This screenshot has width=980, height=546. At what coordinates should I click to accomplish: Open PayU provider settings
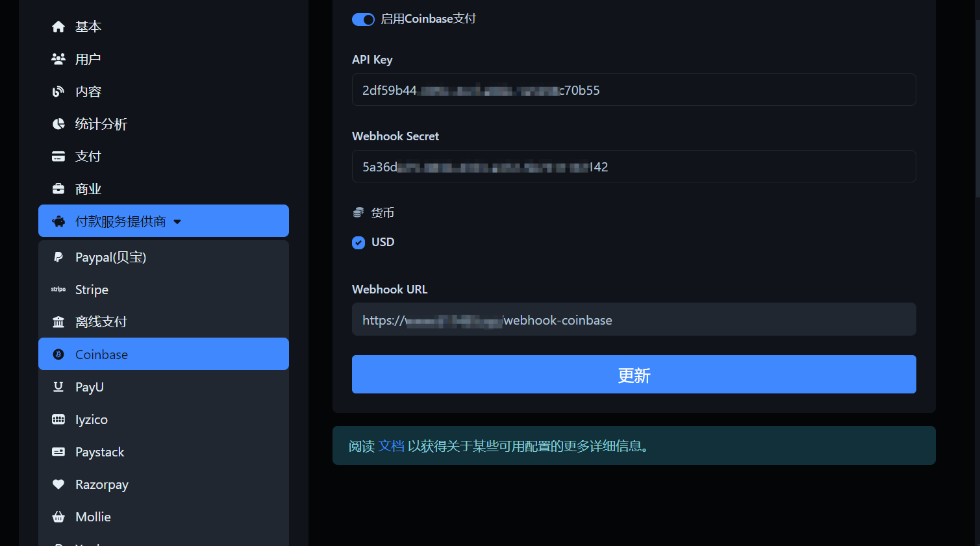coord(164,387)
